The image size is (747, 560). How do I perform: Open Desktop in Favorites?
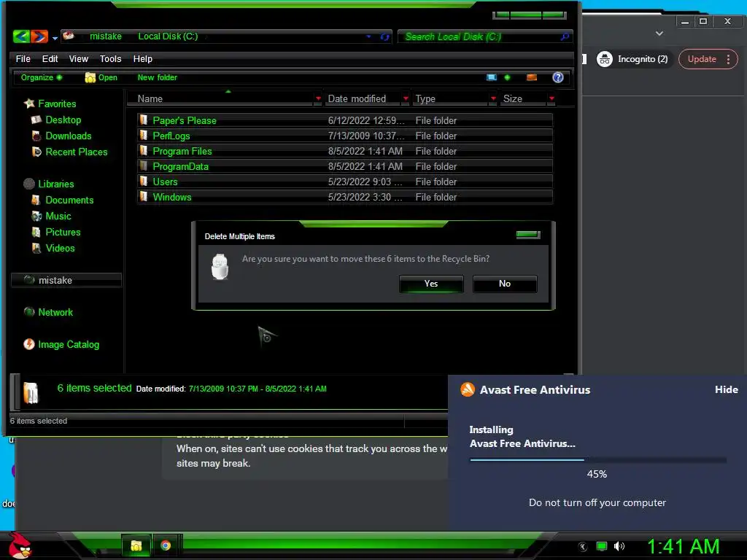point(56,120)
